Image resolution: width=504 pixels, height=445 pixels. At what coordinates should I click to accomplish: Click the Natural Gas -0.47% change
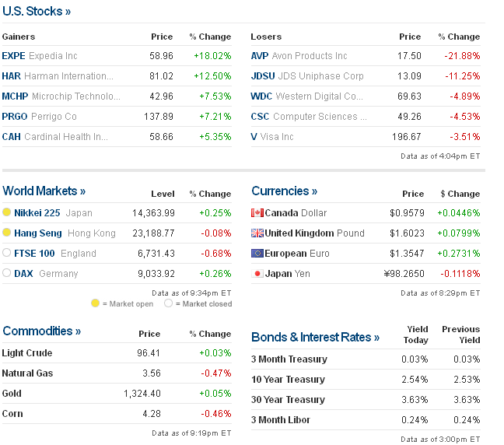pyautogui.click(x=216, y=373)
